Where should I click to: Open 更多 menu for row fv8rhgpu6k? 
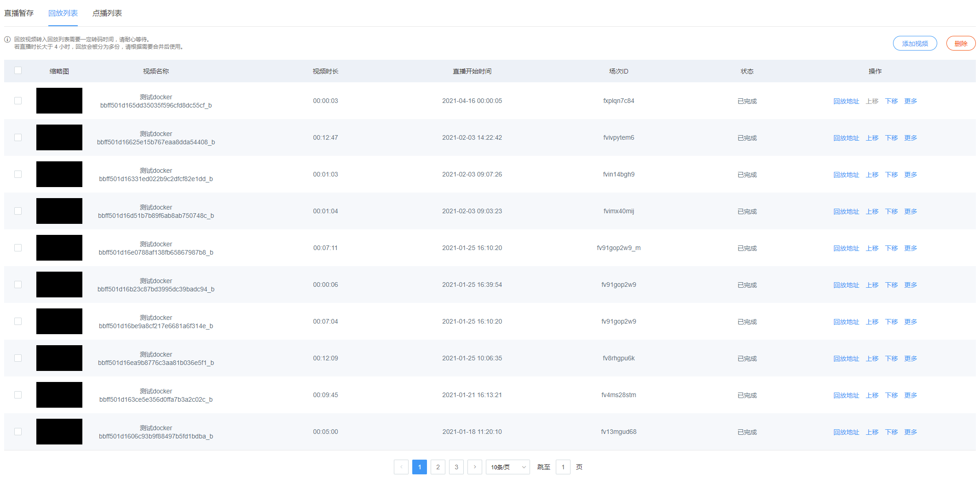coord(911,359)
